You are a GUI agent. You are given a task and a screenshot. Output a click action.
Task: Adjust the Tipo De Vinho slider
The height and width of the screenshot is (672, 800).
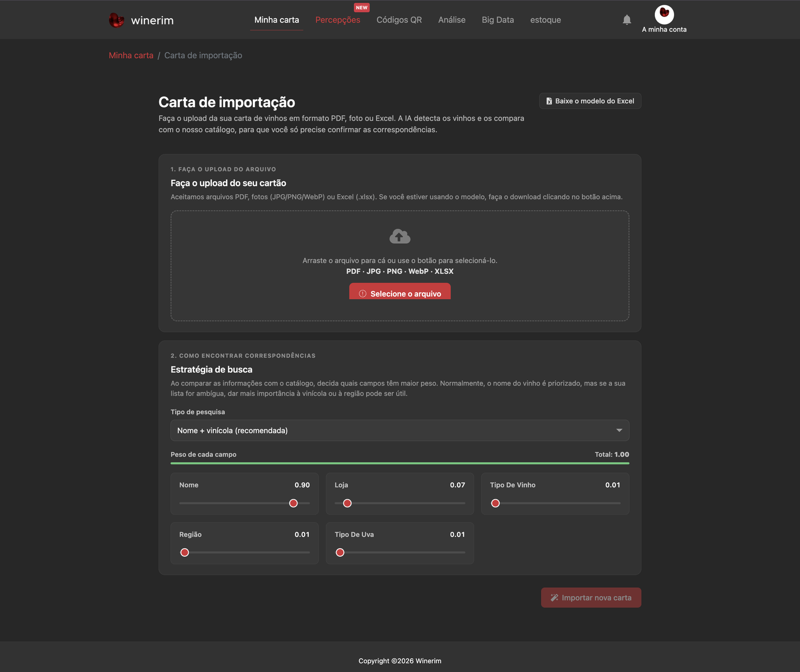click(495, 503)
